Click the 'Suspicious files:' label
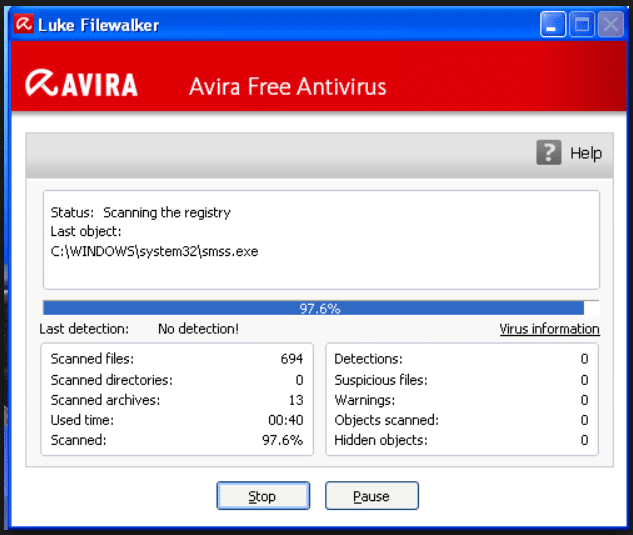The image size is (633, 535). coord(381,380)
